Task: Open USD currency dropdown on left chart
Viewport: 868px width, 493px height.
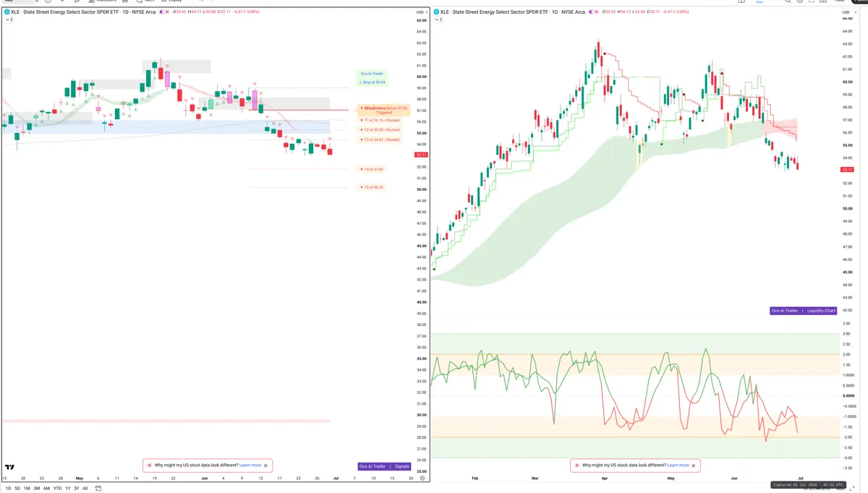Action: click(x=422, y=12)
